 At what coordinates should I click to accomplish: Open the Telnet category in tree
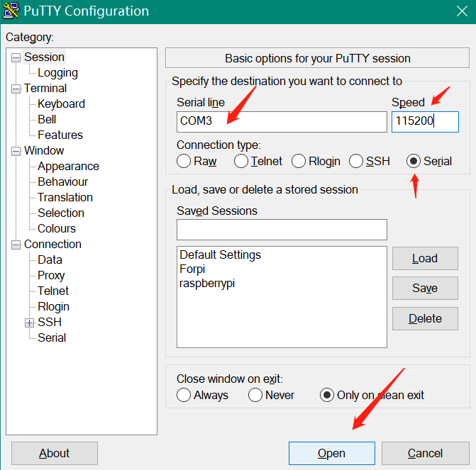pos(53,291)
